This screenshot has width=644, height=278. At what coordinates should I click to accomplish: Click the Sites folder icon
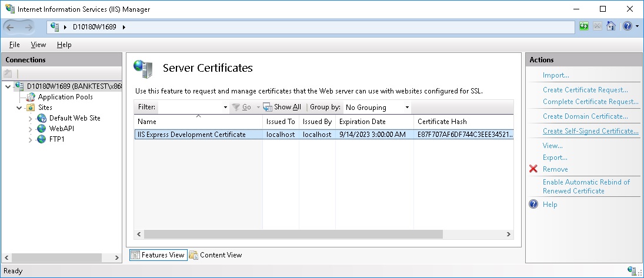point(31,108)
